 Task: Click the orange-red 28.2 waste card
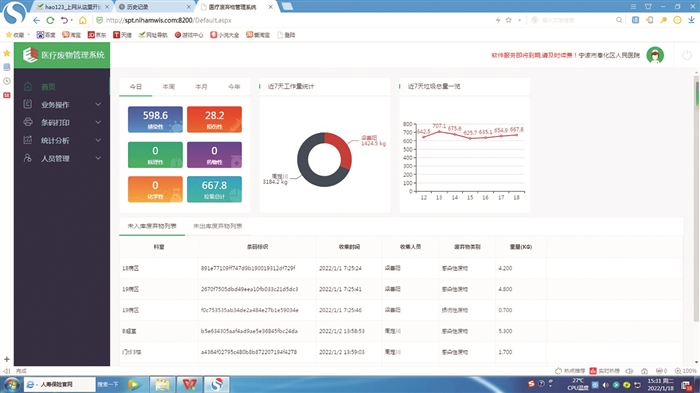214,119
